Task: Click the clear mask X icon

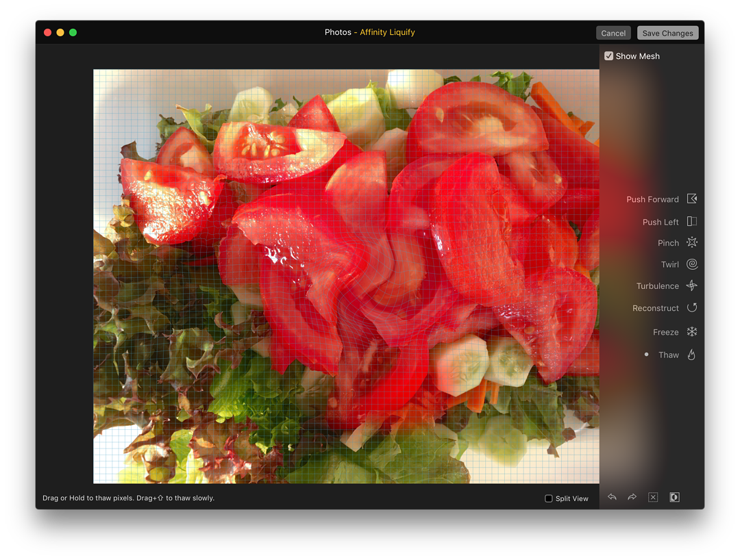Action: pyautogui.click(x=653, y=497)
